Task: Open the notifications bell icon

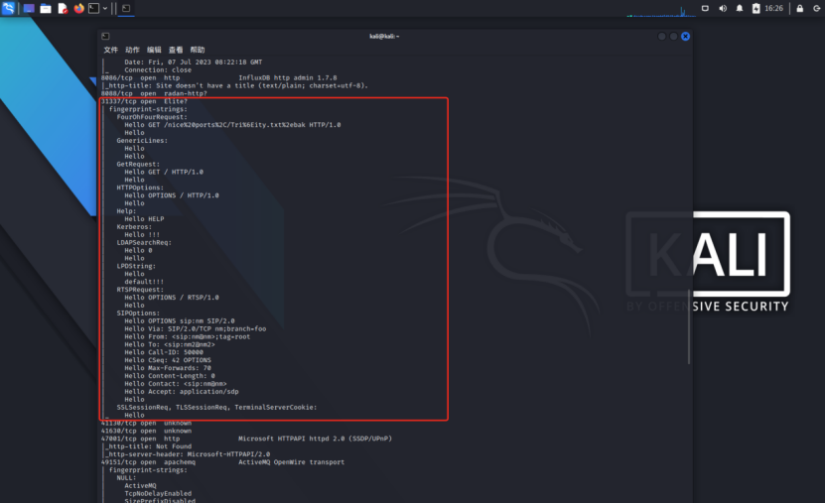Action: (740, 8)
